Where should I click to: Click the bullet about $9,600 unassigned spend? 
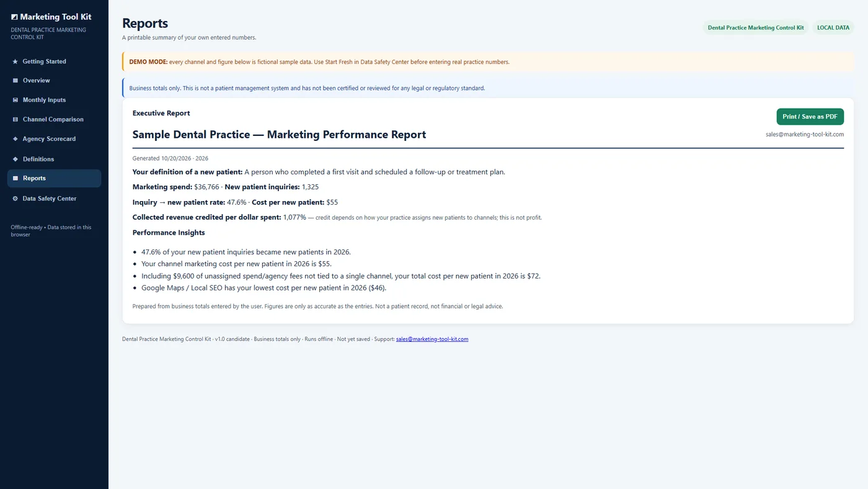(x=341, y=276)
